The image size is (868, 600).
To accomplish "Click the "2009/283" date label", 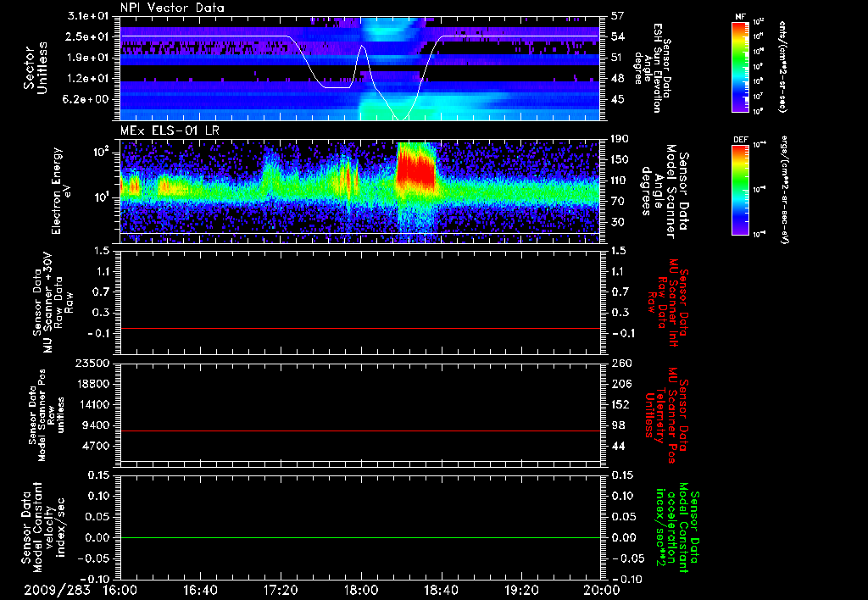I will (57, 590).
